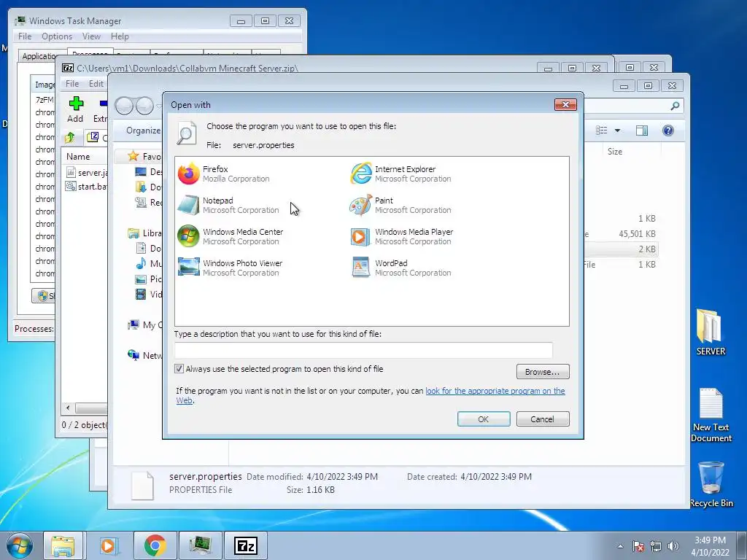Open the SERVER folder on desktop
This screenshot has height=560, width=747.
[x=711, y=332]
